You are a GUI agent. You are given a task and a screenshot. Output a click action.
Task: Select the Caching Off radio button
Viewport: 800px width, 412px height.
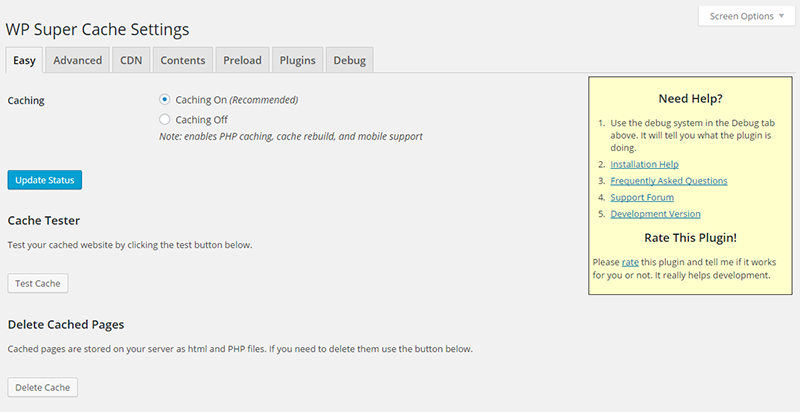pos(165,119)
